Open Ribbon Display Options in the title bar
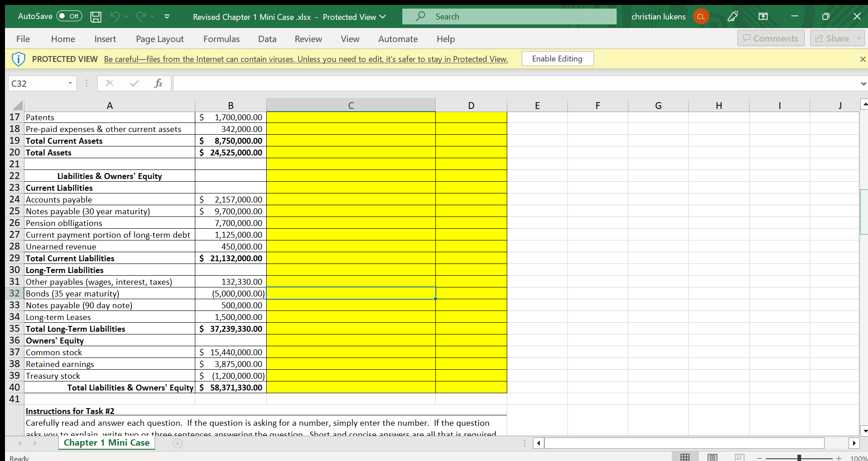The width and height of the screenshot is (868, 461). 763,16
